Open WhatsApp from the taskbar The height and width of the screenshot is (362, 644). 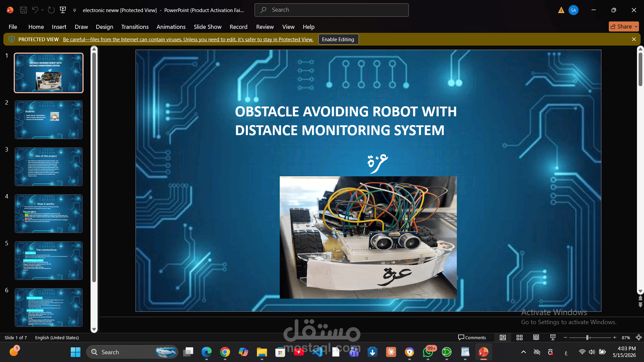[x=428, y=352]
